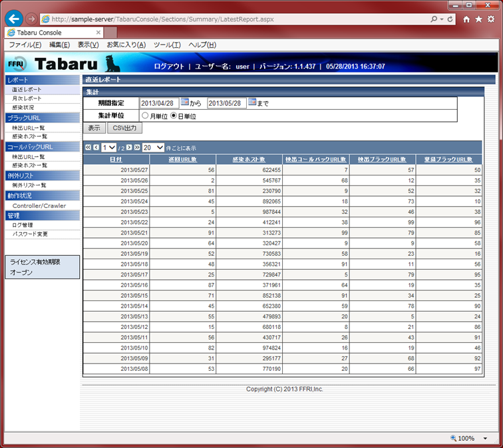Go to the next results page
Screen dimensions: 503x448
pos(128,148)
